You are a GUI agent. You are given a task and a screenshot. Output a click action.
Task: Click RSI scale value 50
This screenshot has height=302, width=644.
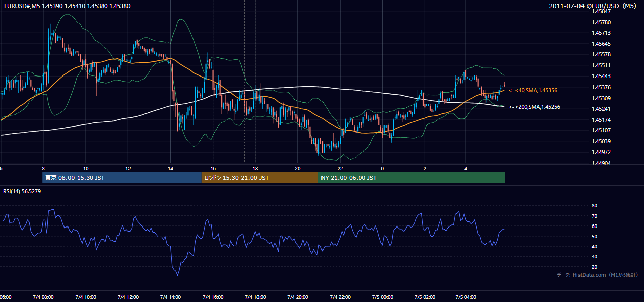click(594, 236)
